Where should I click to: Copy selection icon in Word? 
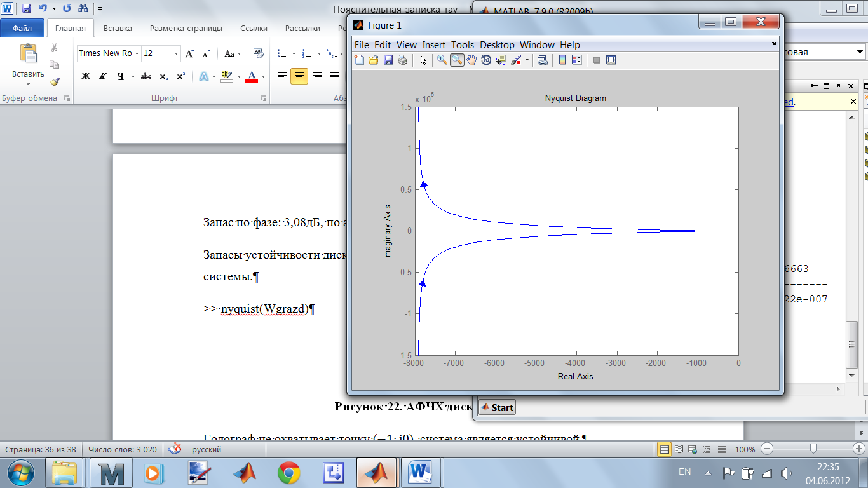tap(55, 64)
